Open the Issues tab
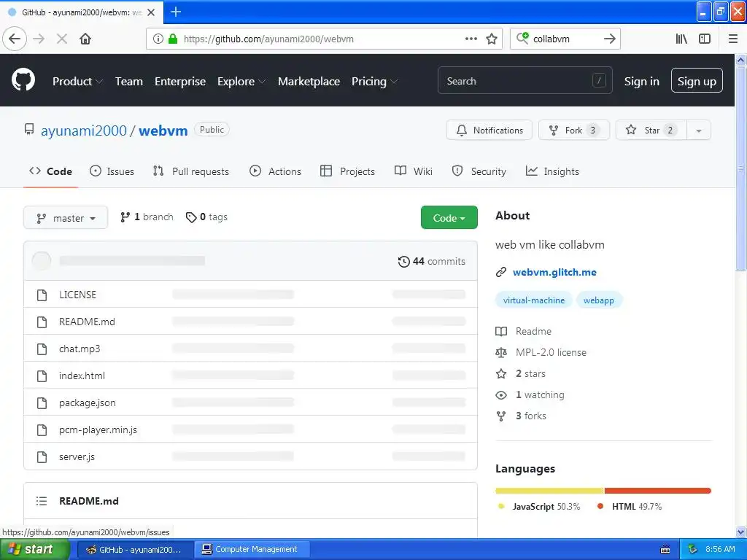The height and width of the screenshot is (560, 747). 112,171
